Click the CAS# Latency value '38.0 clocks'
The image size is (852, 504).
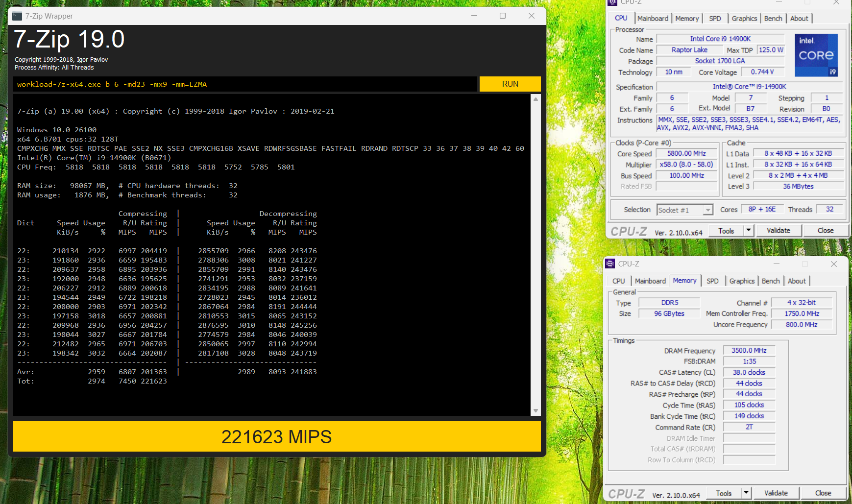click(749, 372)
